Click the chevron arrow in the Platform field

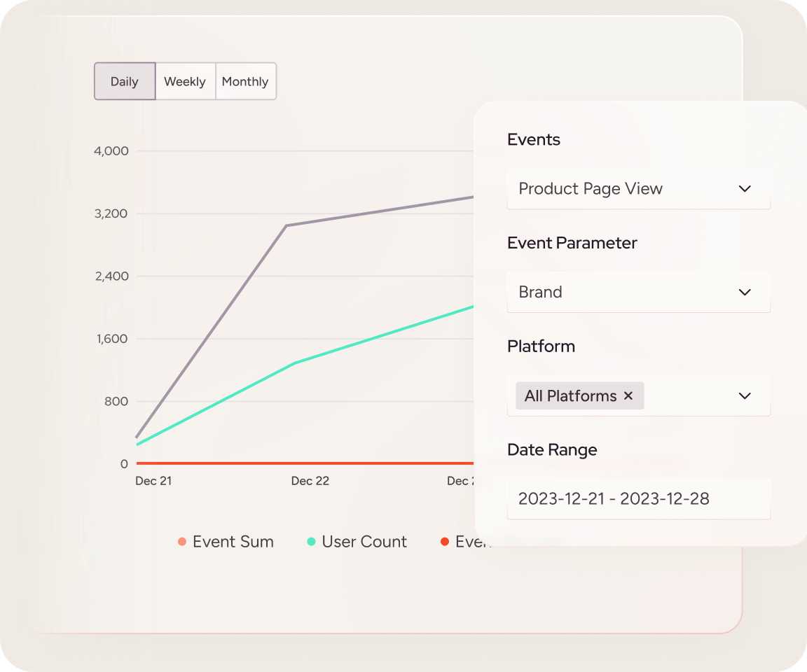[x=745, y=396]
